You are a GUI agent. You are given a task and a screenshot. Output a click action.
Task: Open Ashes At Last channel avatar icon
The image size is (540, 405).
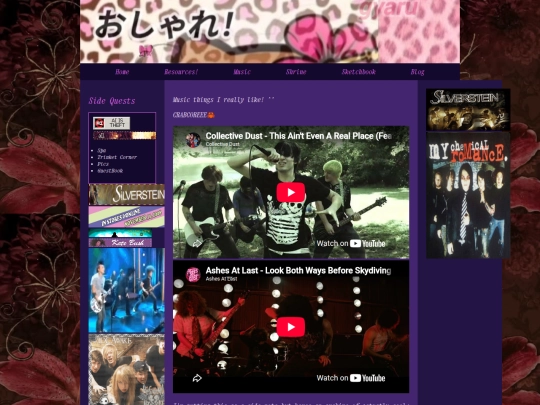[193, 274]
